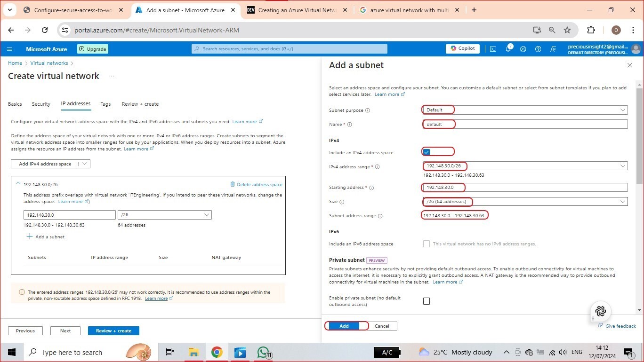This screenshot has width=644, height=362.
Task: Open Task View on the taskbar
Action: pos(170,352)
